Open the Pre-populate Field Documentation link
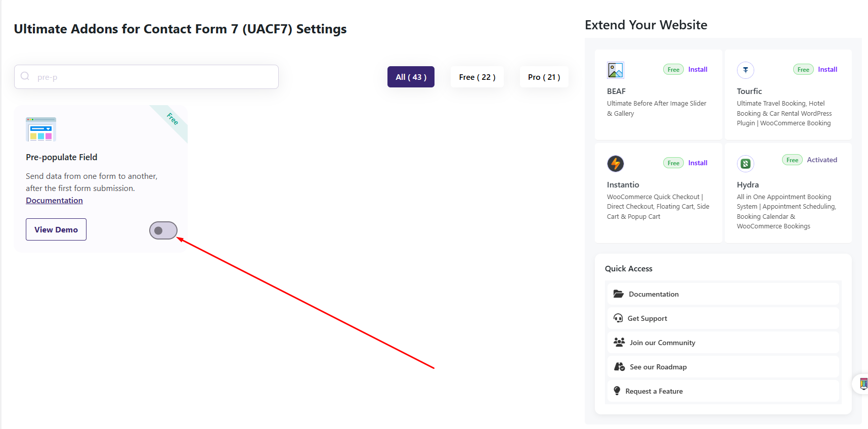This screenshot has width=868, height=429. point(54,201)
